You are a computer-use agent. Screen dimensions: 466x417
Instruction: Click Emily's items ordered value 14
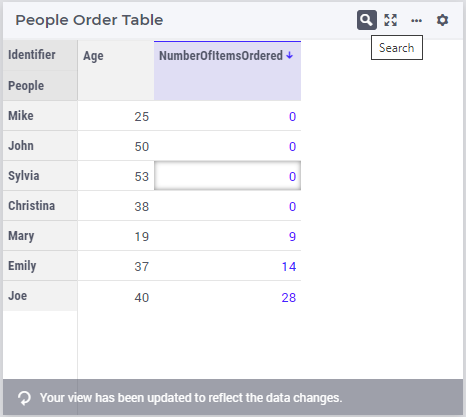289,266
